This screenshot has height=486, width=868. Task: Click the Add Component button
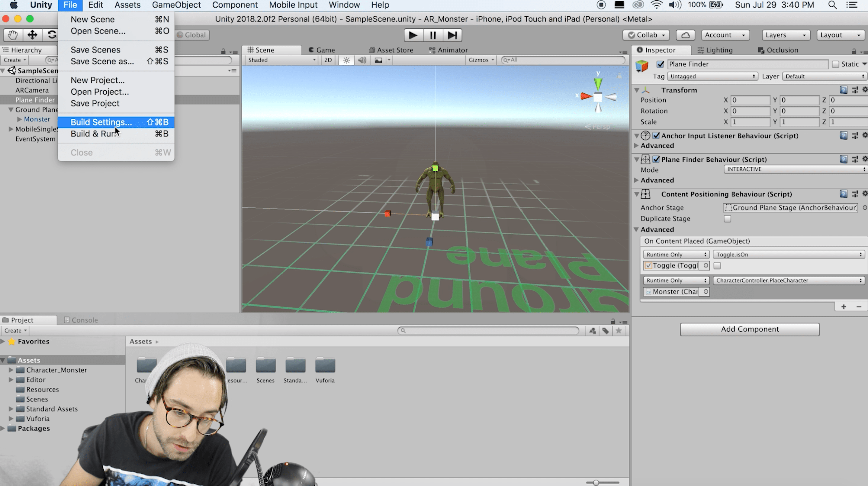(x=749, y=329)
